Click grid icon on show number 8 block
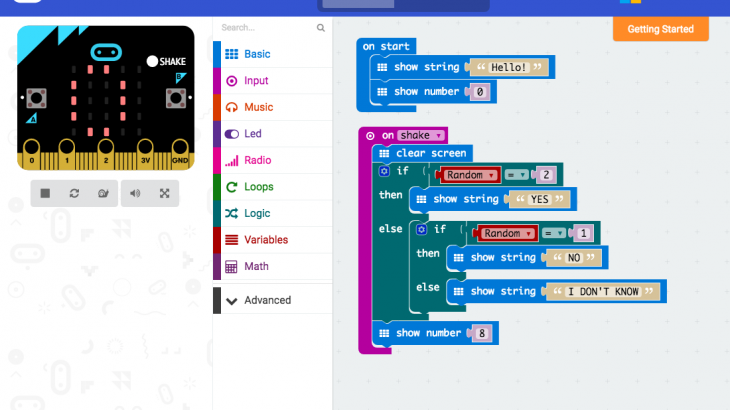 pyautogui.click(x=384, y=333)
